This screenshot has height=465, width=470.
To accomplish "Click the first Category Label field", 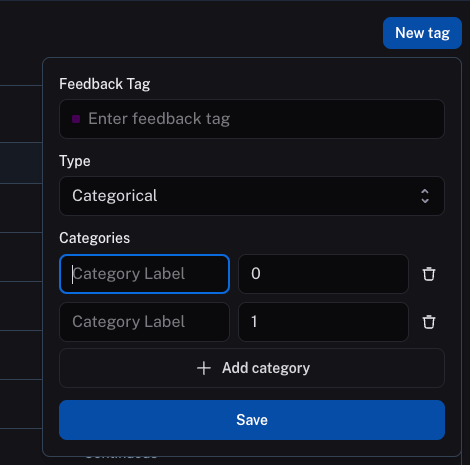I will 144,274.
